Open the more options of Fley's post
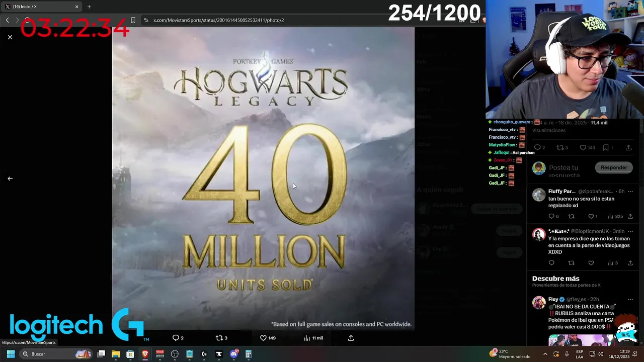 (630, 299)
